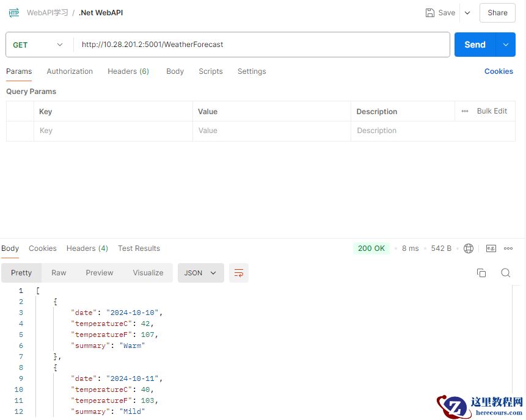Open the Headers (6) request tab

click(128, 71)
